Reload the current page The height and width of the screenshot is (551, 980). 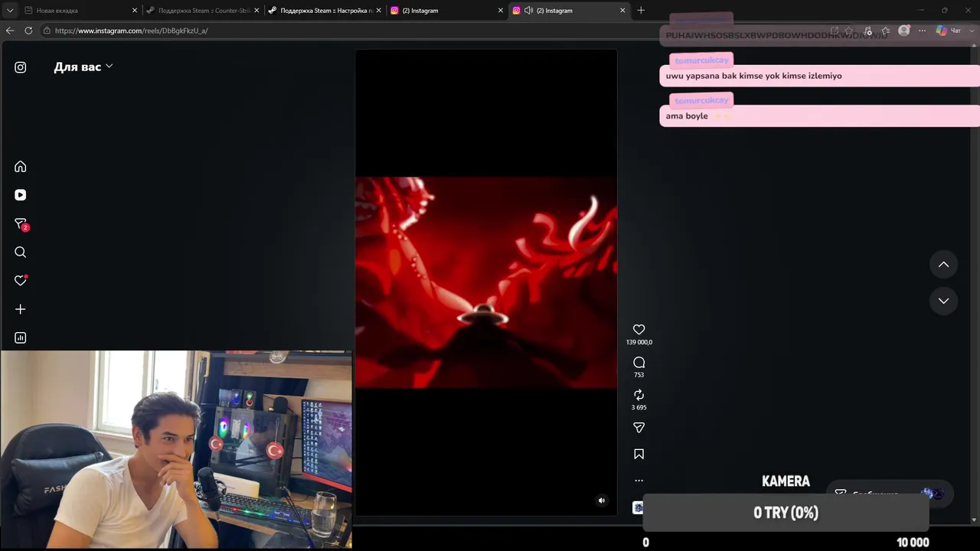pyautogui.click(x=28, y=31)
